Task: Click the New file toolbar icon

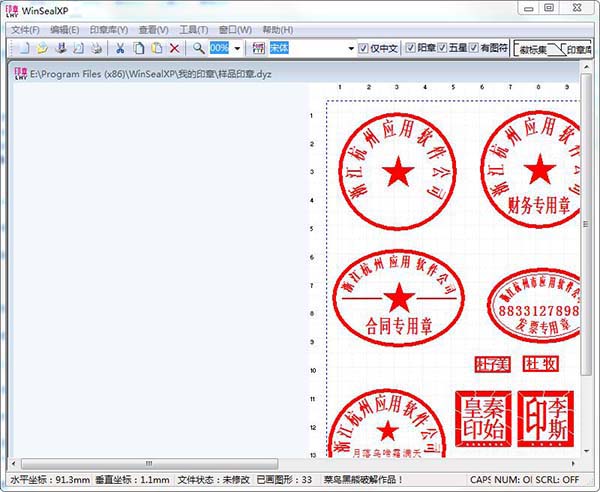Action: tap(22, 48)
